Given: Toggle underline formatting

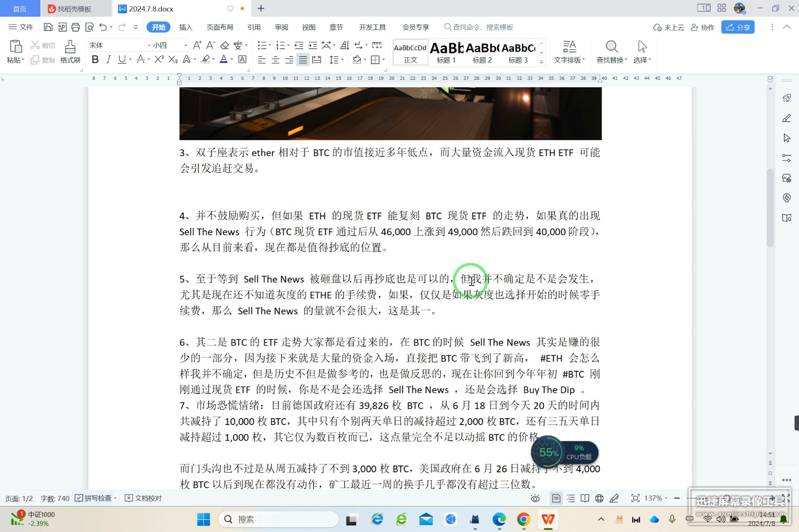Looking at the screenshot, I should click(x=122, y=60).
